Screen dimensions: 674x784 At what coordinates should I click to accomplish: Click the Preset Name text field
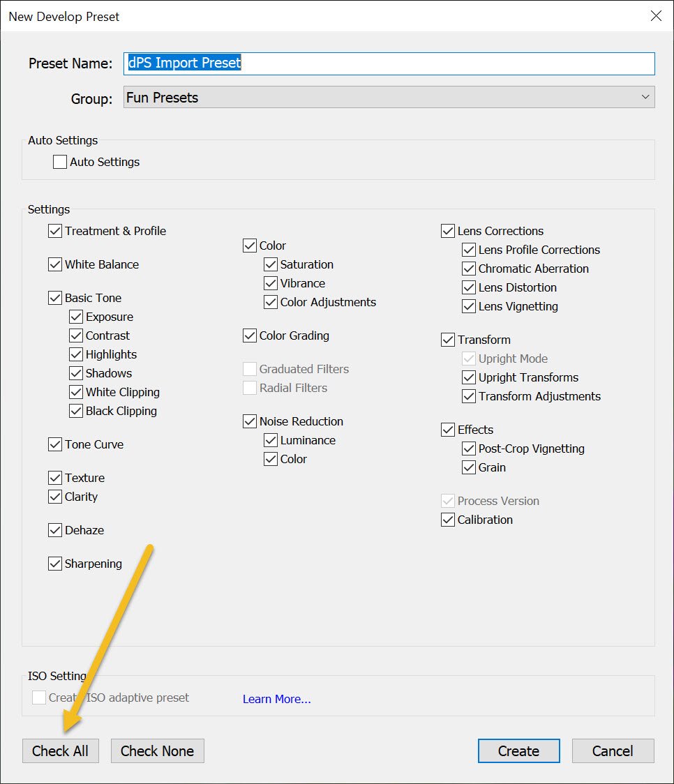point(389,63)
